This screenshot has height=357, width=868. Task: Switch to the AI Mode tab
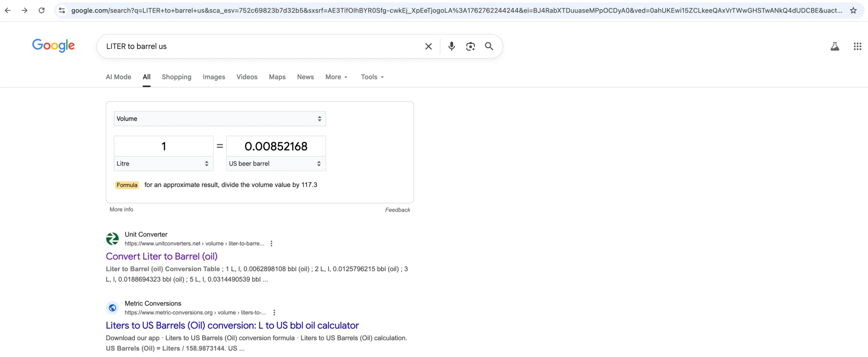click(x=118, y=77)
